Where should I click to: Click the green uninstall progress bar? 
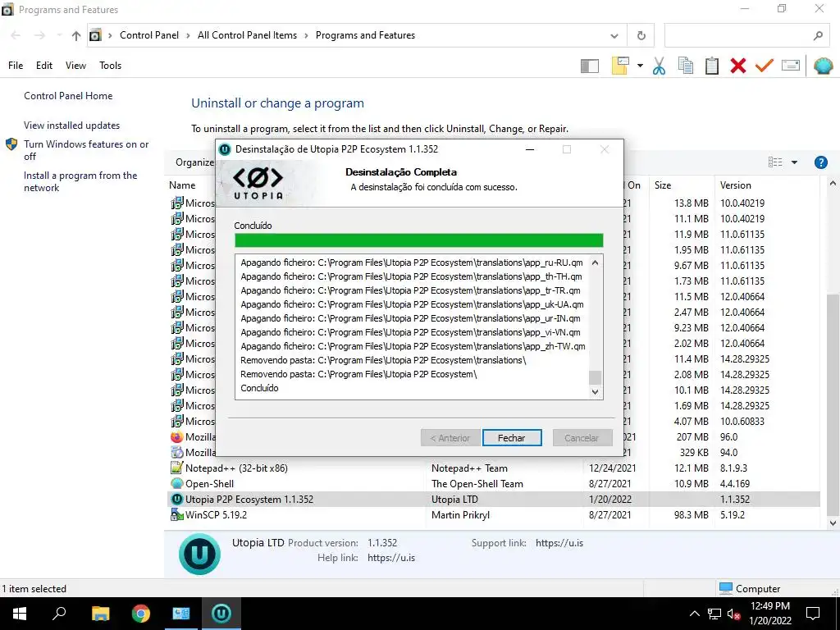418,240
